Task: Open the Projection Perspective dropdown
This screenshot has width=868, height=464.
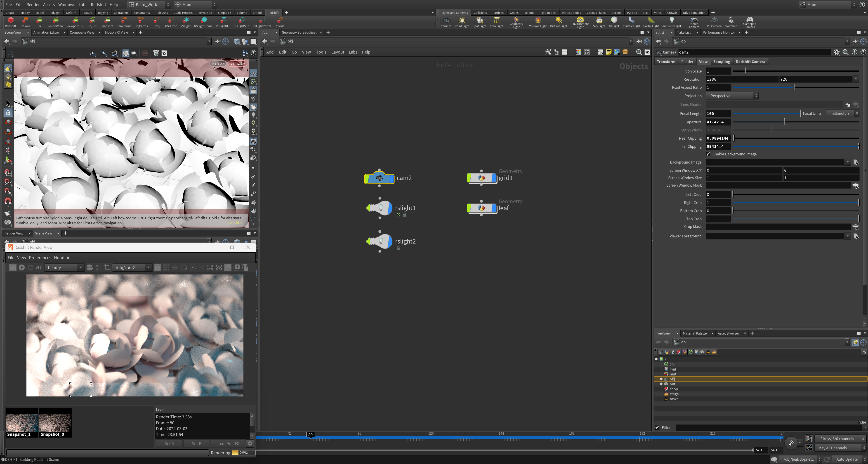Action: pos(732,96)
